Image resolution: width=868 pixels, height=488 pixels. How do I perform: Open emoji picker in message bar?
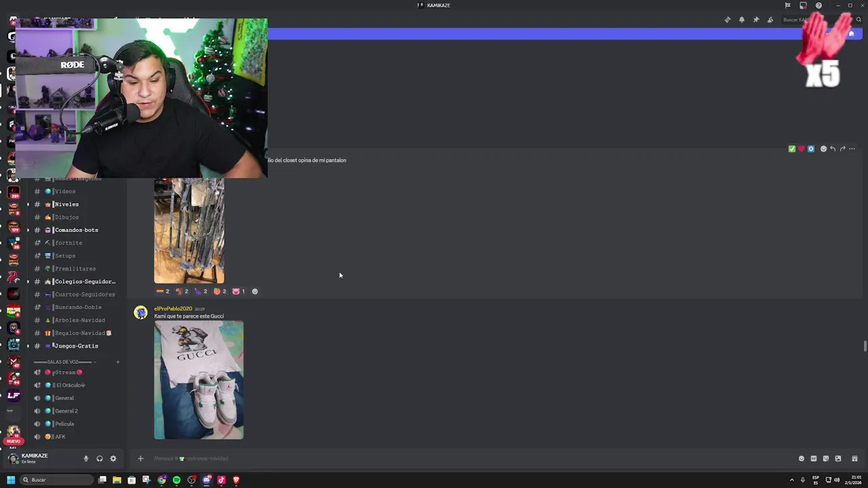(x=802, y=459)
